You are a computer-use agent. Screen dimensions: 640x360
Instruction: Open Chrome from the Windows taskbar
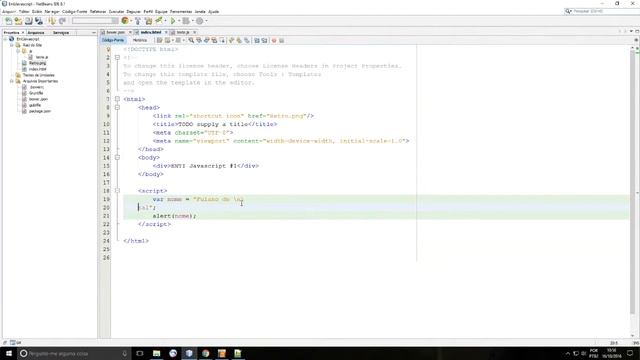205,353
